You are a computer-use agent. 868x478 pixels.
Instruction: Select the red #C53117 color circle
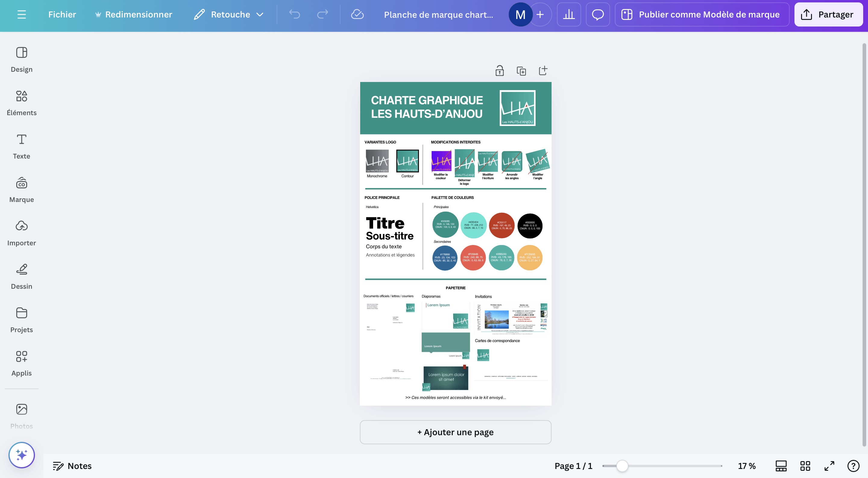pos(502,225)
